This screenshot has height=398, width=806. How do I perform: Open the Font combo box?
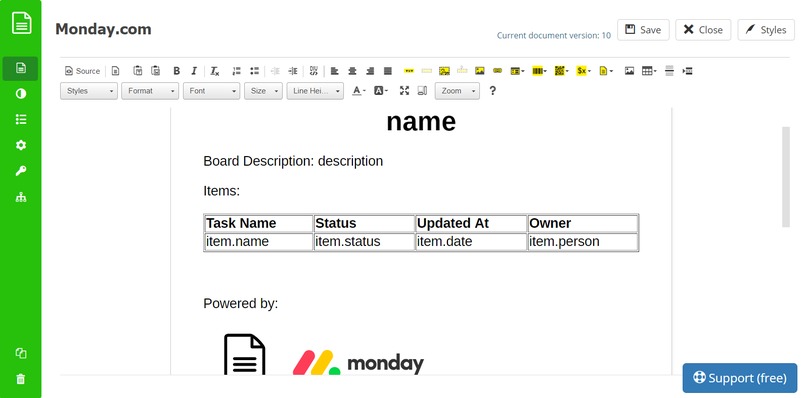click(211, 91)
